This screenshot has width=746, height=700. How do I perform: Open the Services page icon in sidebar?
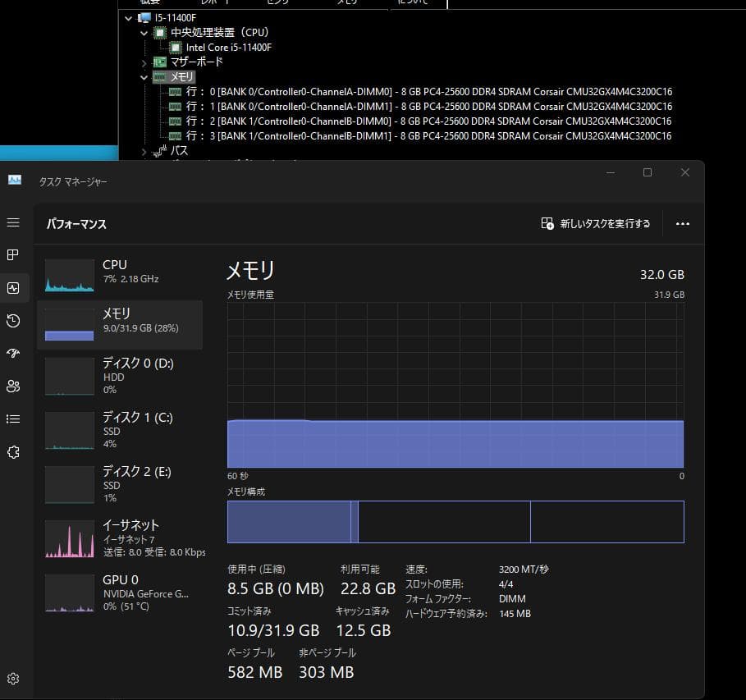[x=13, y=451]
